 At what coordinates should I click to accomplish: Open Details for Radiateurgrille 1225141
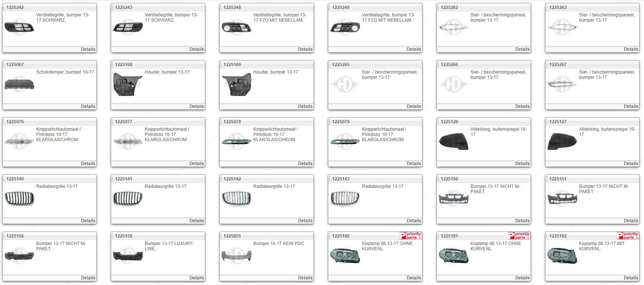click(x=197, y=221)
